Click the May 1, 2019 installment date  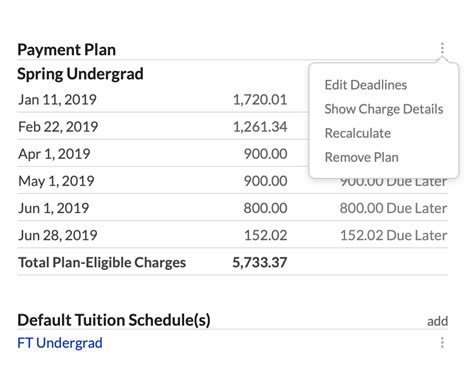[x=56, y=181]
